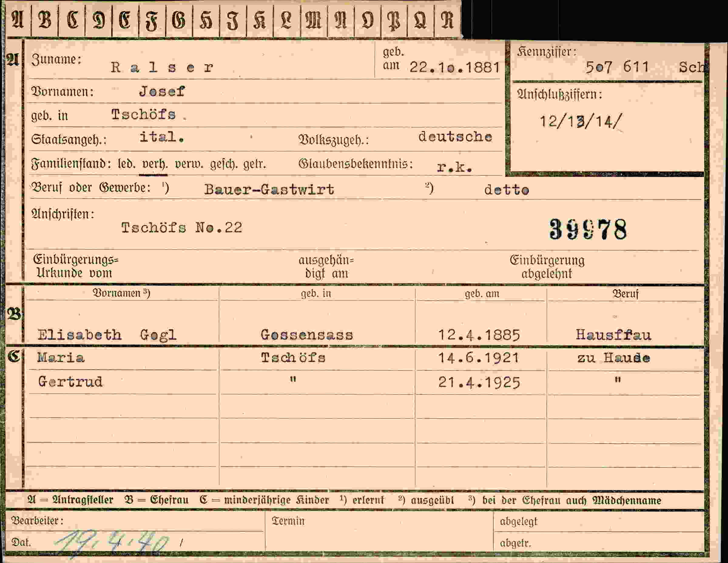Select the Anschriften: label

[x=63, y=214]
